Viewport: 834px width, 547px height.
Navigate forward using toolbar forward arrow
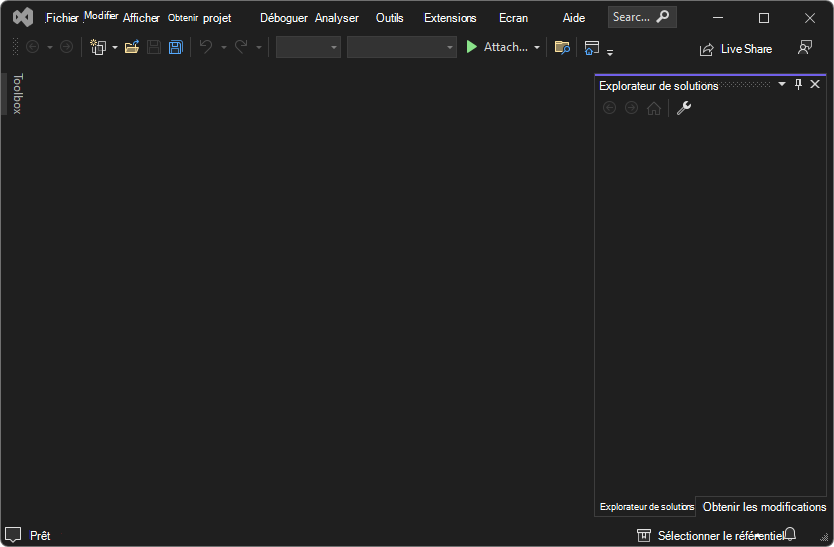(x=66, y=47)
